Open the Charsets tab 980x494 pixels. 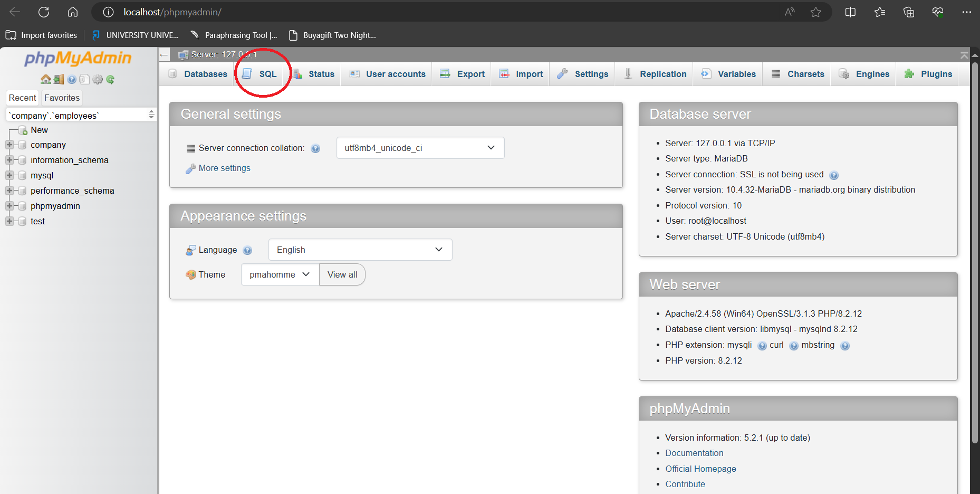[798, 74]
